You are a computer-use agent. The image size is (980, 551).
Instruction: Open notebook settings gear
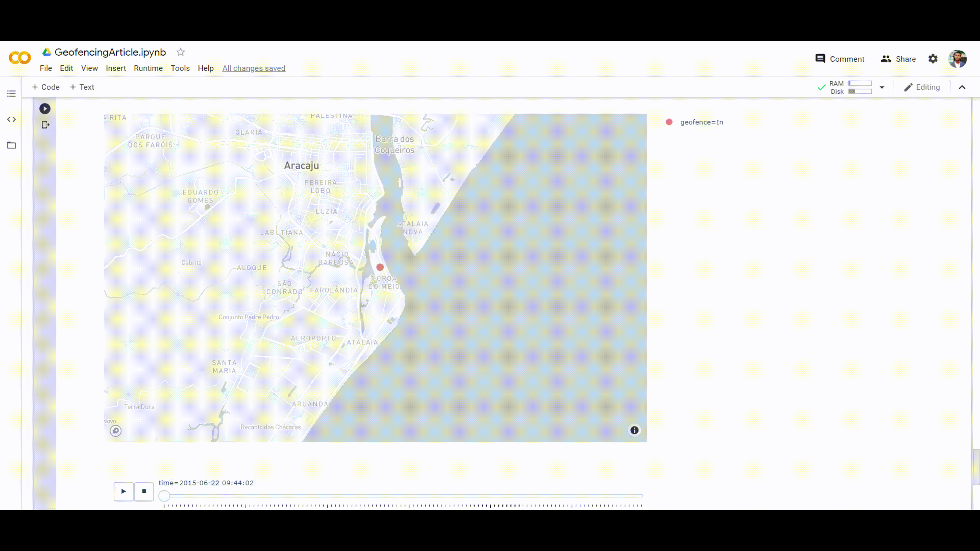tap(933, 59)
